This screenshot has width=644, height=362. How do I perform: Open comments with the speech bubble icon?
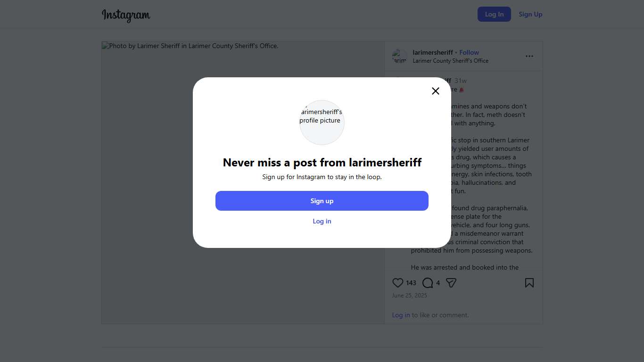[x=428, y=283]
